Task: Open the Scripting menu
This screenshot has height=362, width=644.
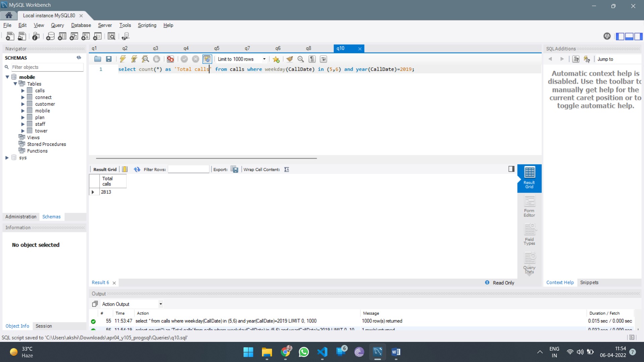Action: [147, 25]
